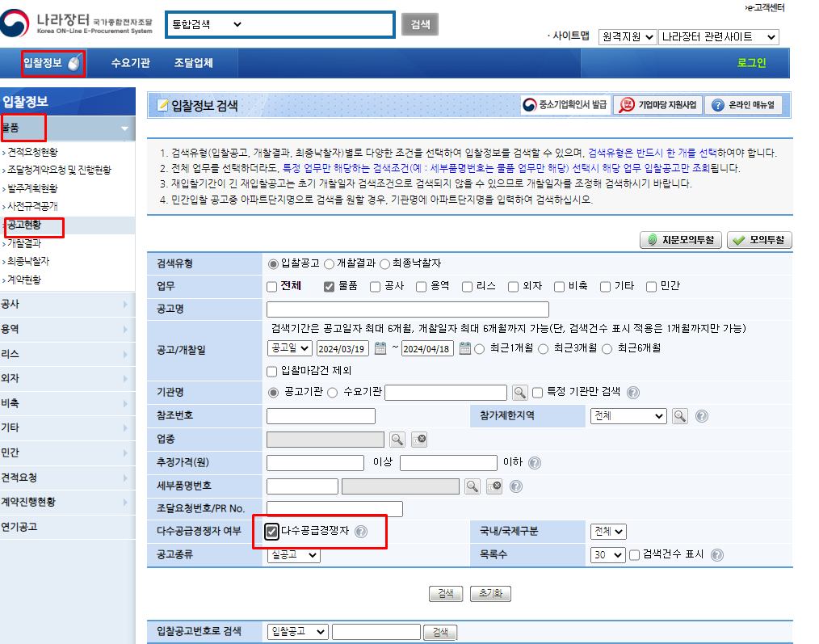
Task: Check the 공사 업무 checkbox
Action: [375, 287]
